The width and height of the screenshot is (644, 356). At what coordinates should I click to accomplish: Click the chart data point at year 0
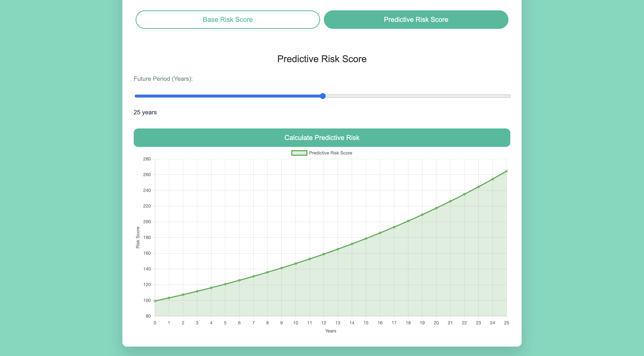tap(155, 301)
